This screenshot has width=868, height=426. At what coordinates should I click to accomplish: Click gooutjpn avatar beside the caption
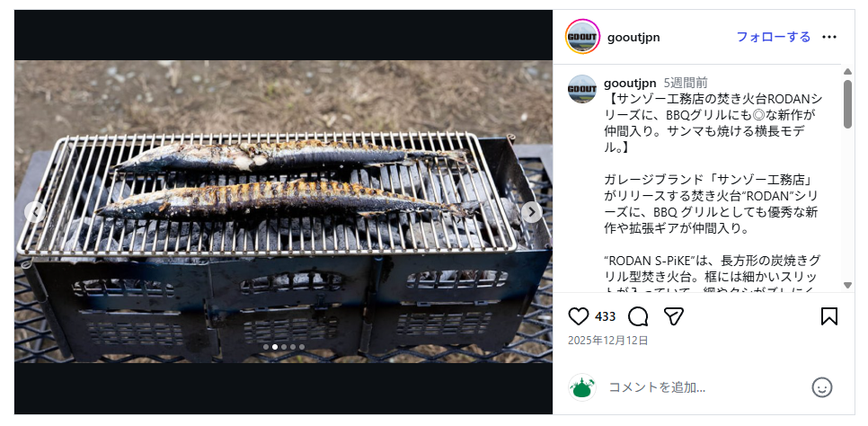582,88
